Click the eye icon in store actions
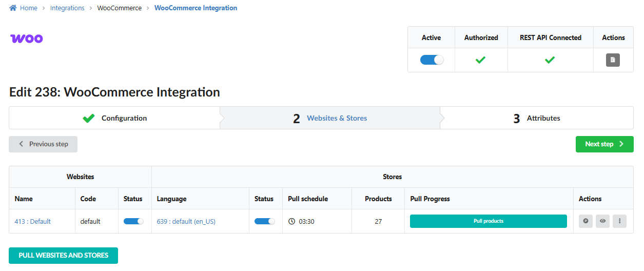Screen dimensions: 644x271 [x=602, y=221]
